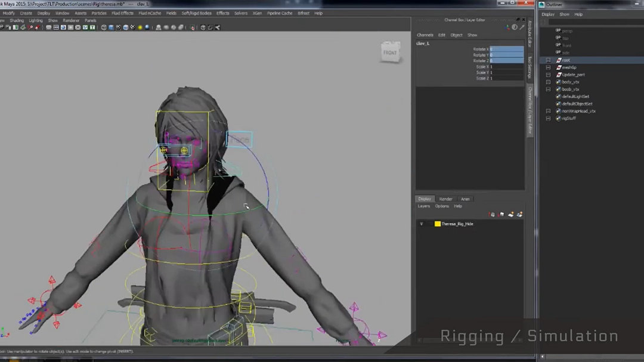Toggle visibility V of Theresa_Rig_Hide layer
The width and height of the screenshot is (644, 362).
click(x=422, y=224)
